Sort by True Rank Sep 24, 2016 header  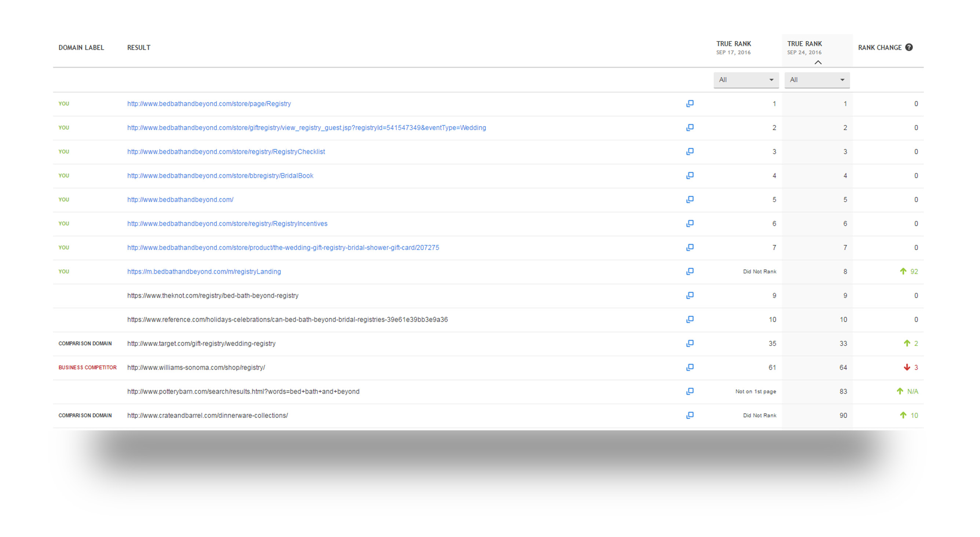[x=805, y=48]
